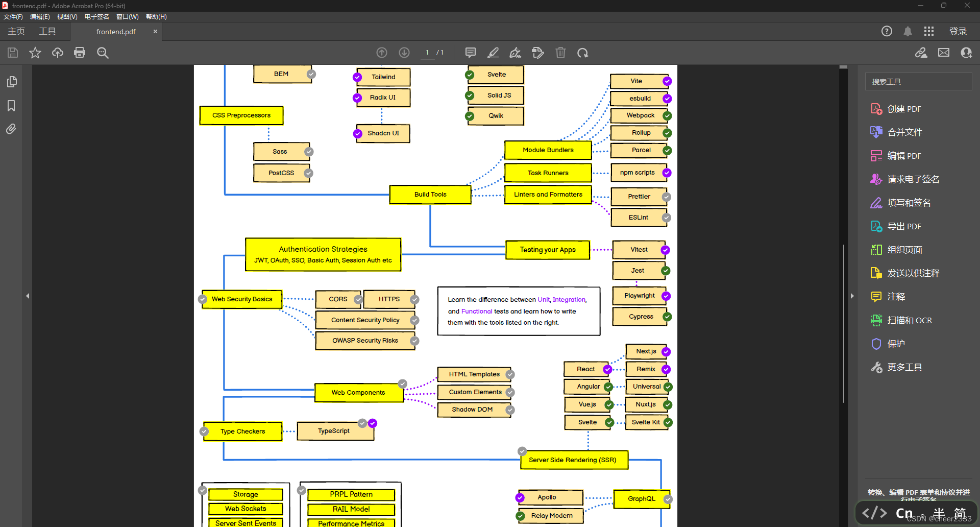
Task: Click the 搜索工具 search field
Action: tap(918, 82)
